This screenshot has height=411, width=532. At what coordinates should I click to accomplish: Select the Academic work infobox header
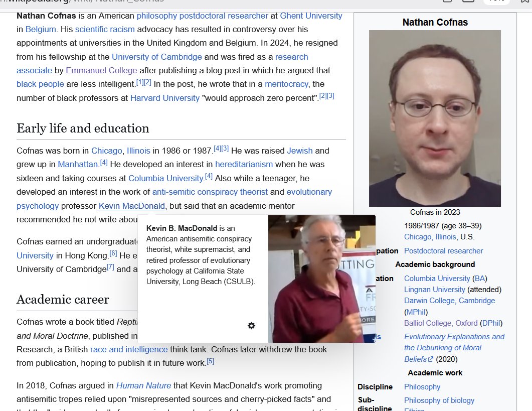point(435,373)
